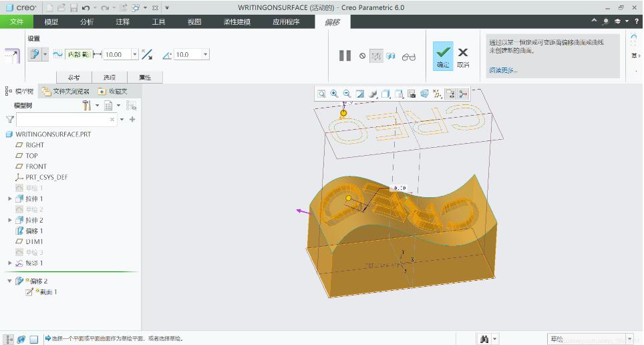
Task: Open the offset type dropdown arrow
Action: pos(45,54)
